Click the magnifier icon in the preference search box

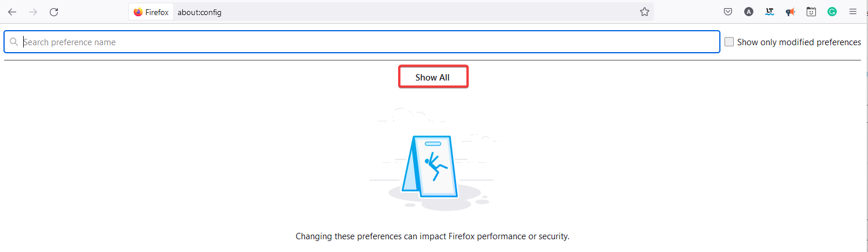[x=14, y=42]
